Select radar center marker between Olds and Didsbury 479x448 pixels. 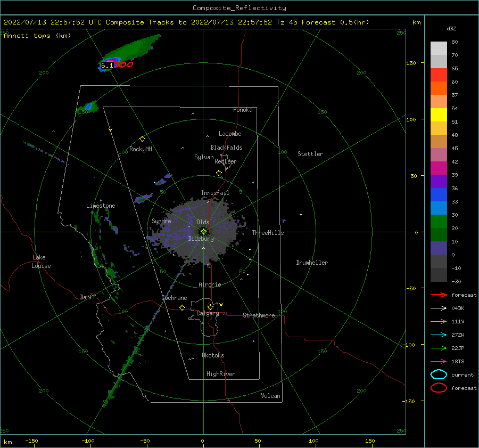pyautogui.click(x=203, y=232)
